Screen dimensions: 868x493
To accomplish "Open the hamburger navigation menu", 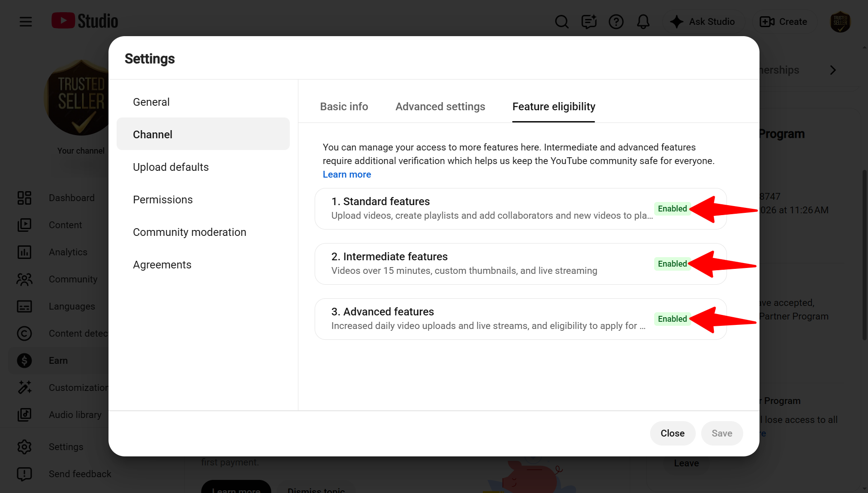I will (26, 21).
